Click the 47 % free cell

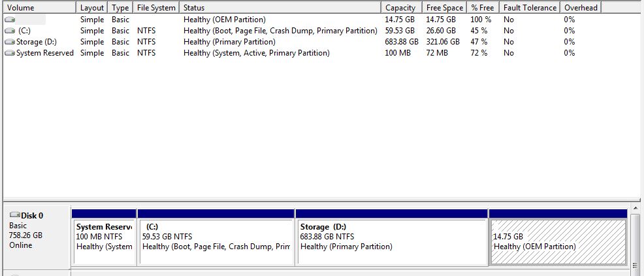(479, 42)
